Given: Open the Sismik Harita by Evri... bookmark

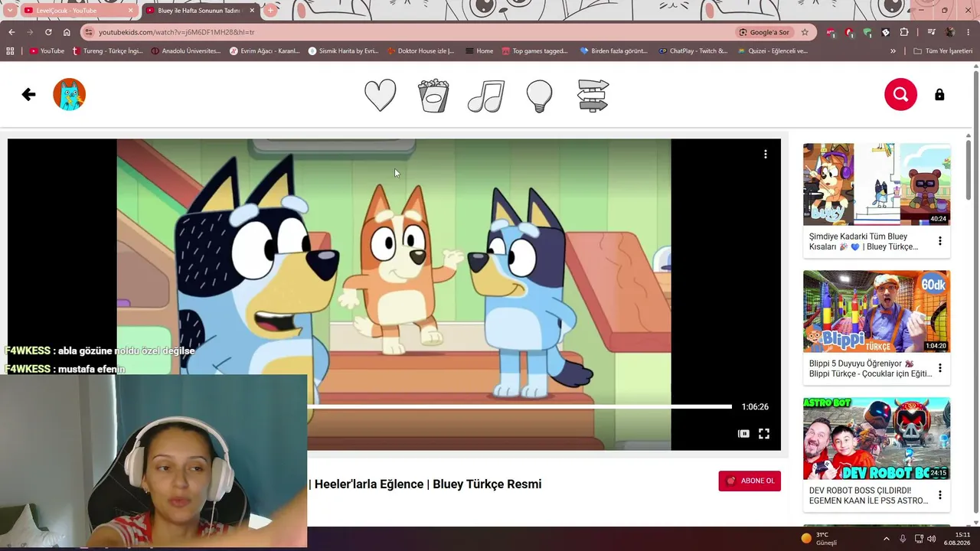Looking at the screenshot, I should [x=343, y=51].
